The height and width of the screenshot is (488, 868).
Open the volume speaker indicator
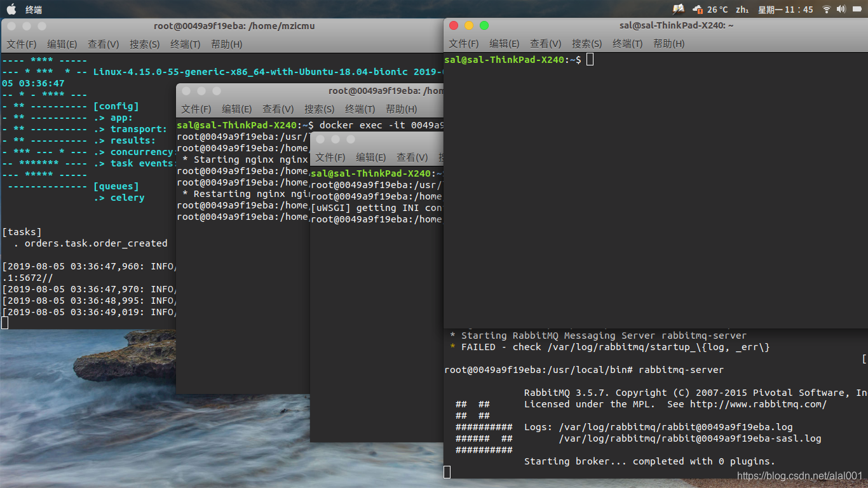point(841,9)
